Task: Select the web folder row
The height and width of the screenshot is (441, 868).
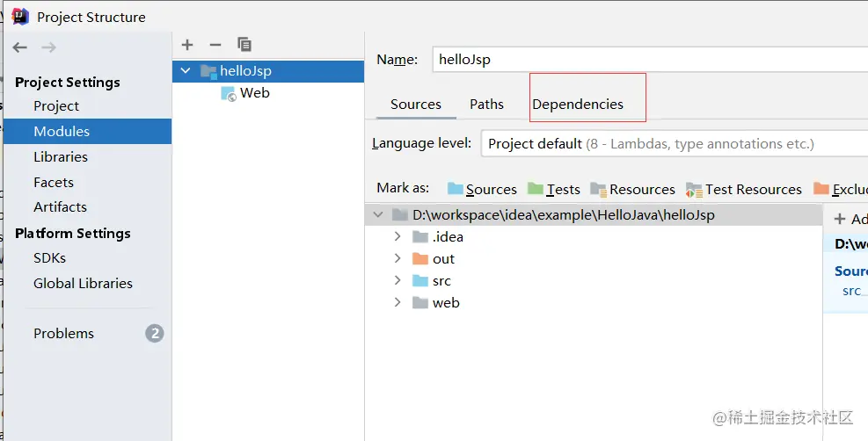Action: tap(594, 303)
